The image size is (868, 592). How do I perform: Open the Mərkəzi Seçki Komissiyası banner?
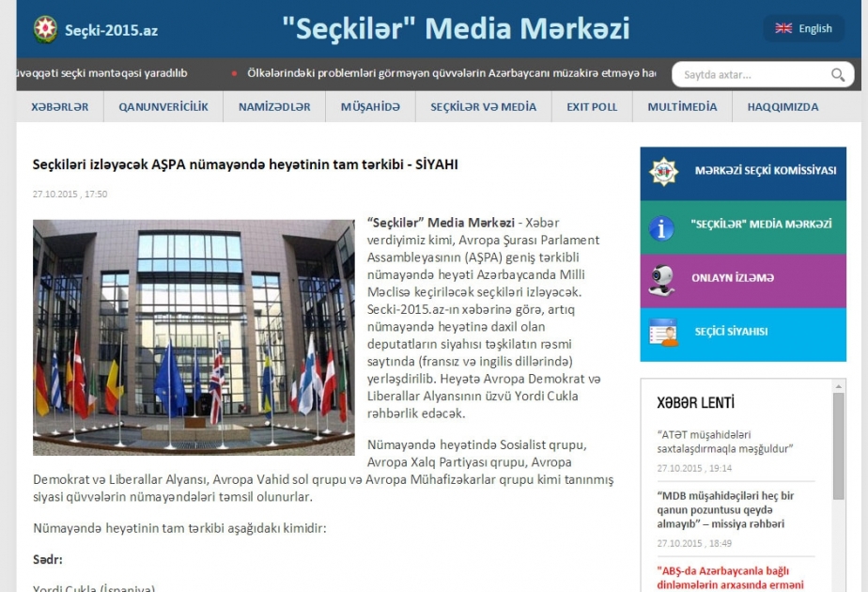click(743, 173)
